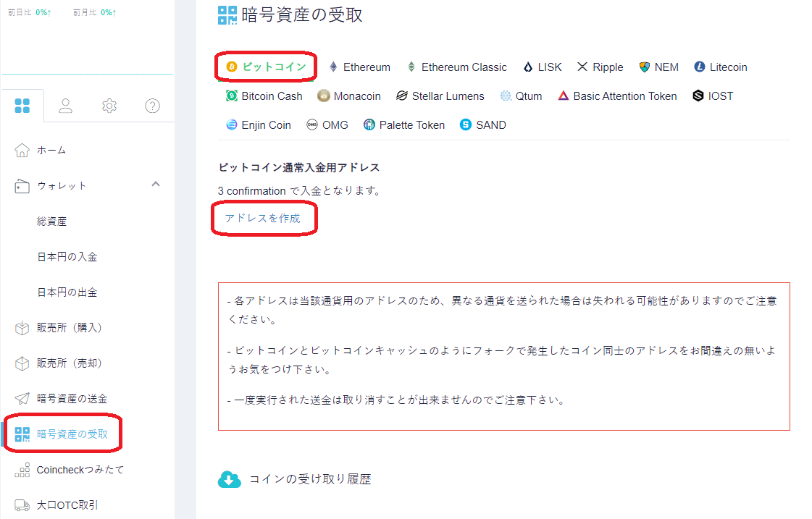The image size is (812, 519).
Task: Collapse the ウォレット section chevron
Action: click(156, 184)
